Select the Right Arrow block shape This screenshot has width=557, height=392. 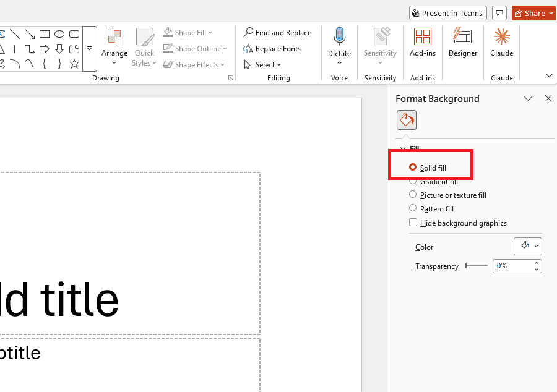45,49
